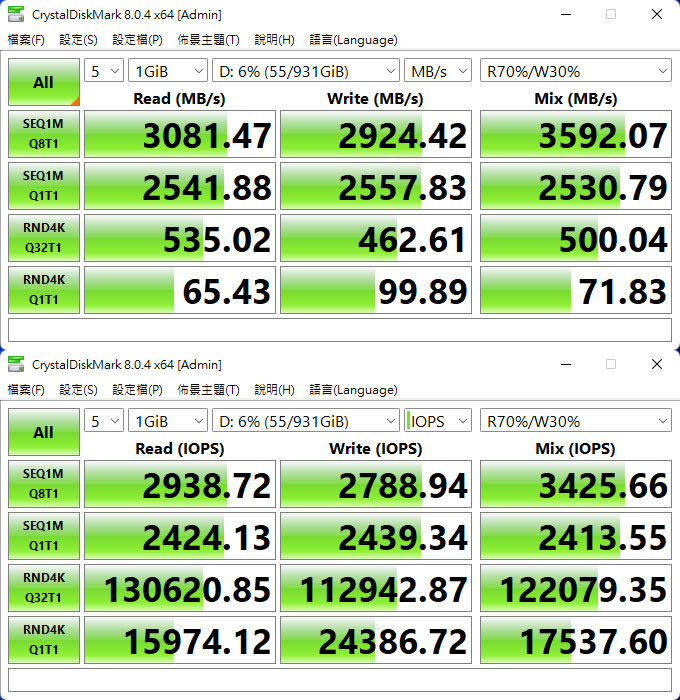Minimize the top CrystalDiskMark window

click(566, 14)
